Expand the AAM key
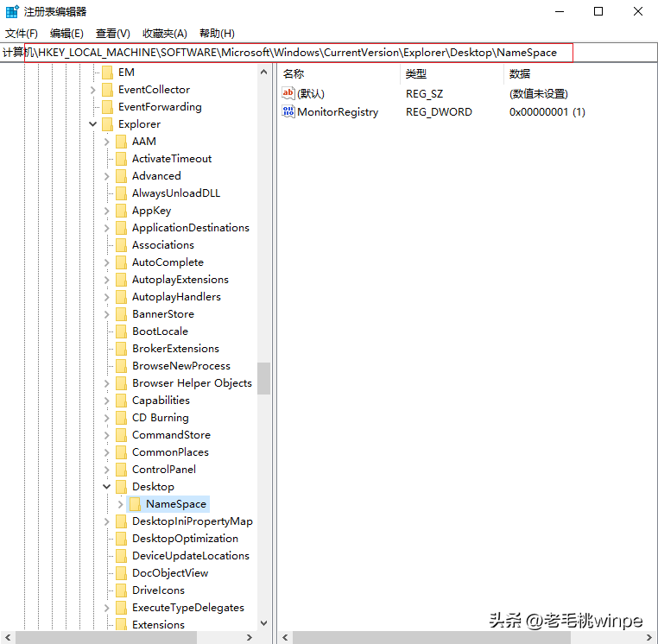 [x=107, y=142]
